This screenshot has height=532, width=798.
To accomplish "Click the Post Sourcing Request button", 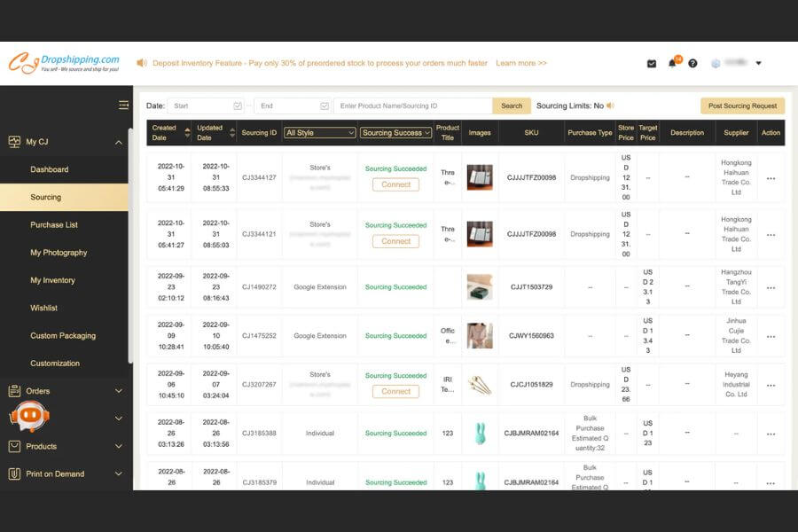I will coord(743,105).
